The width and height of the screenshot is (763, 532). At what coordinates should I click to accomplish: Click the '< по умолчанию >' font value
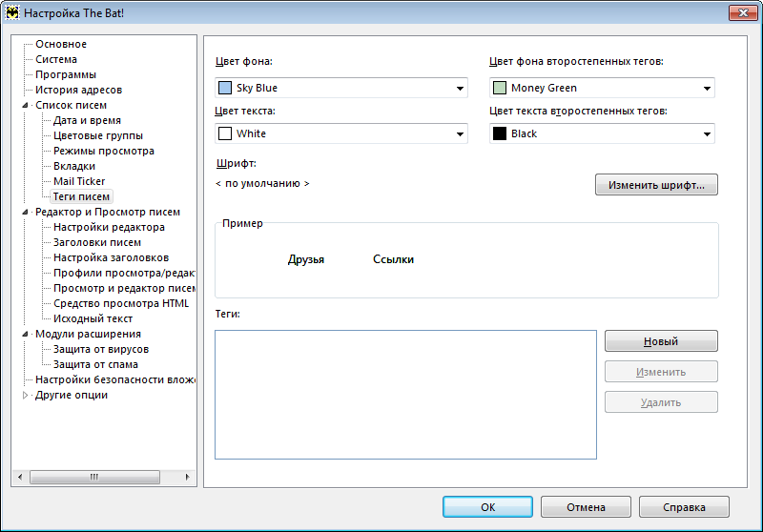(262, 183)
